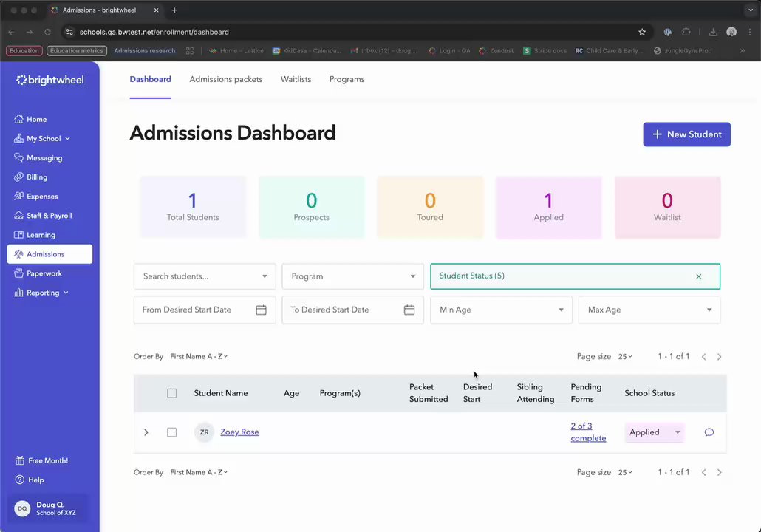Screen dimensions: 761x532
Task: Open the Program filter dropdown
Action: [353, 276]
